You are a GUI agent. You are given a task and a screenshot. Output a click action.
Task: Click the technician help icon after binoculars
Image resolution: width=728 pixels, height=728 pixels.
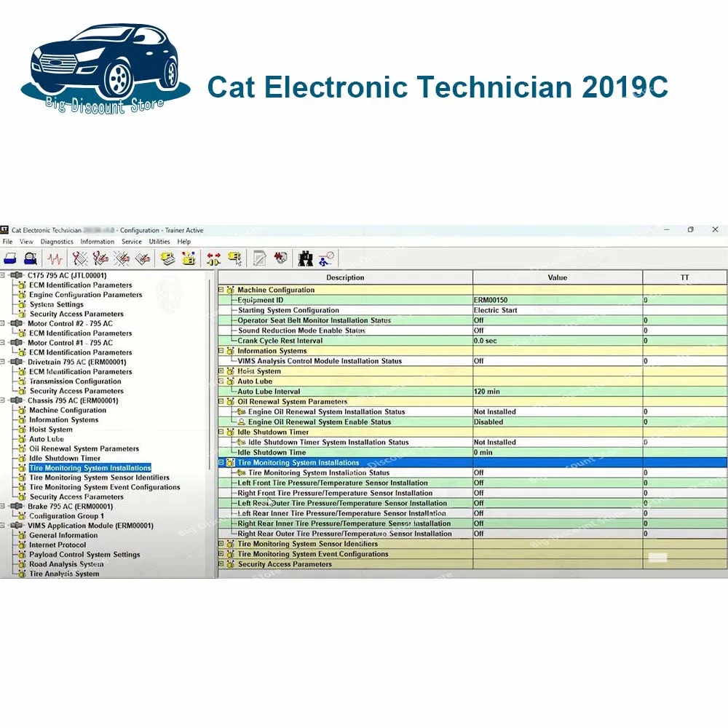click(326, 258)
